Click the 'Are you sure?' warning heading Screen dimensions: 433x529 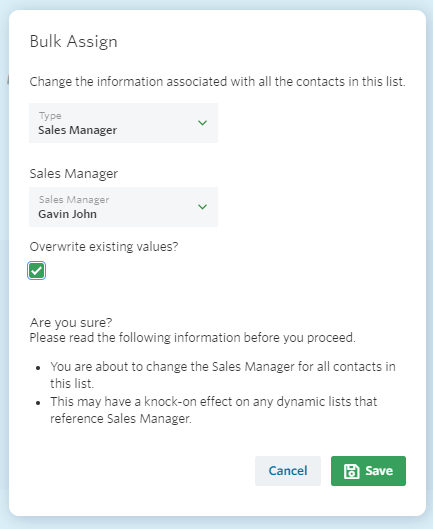(x=71, y=323)
